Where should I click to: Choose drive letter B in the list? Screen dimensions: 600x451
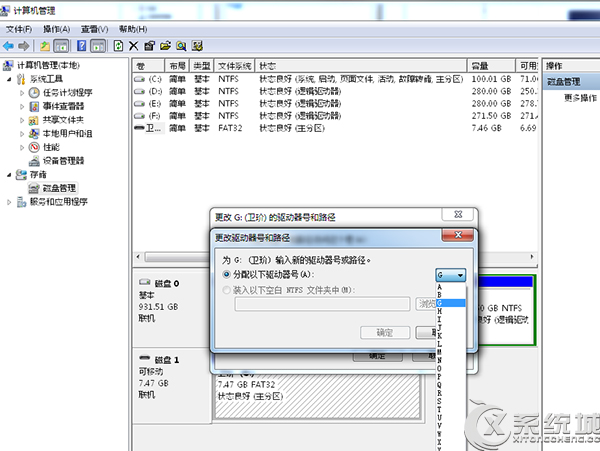pyautogui.click(x=451, y=295)
